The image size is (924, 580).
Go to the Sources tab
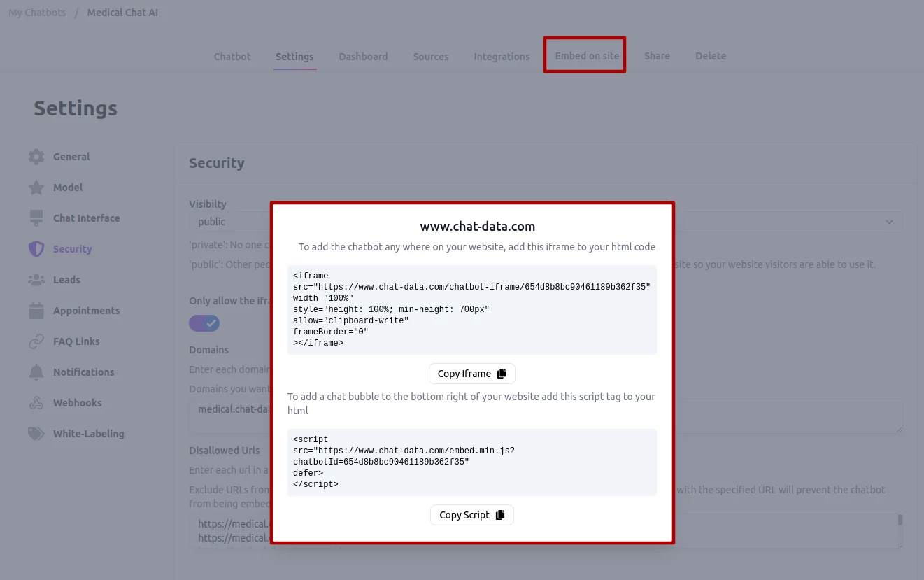coord(431,57)
